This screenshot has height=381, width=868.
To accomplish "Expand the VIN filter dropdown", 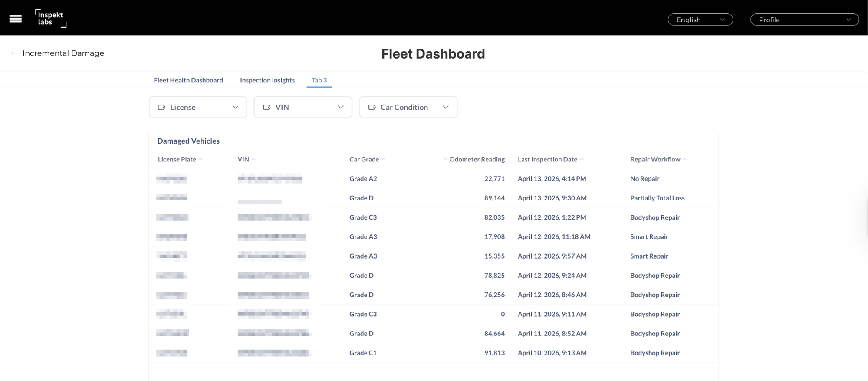I will tap(303, 107).
